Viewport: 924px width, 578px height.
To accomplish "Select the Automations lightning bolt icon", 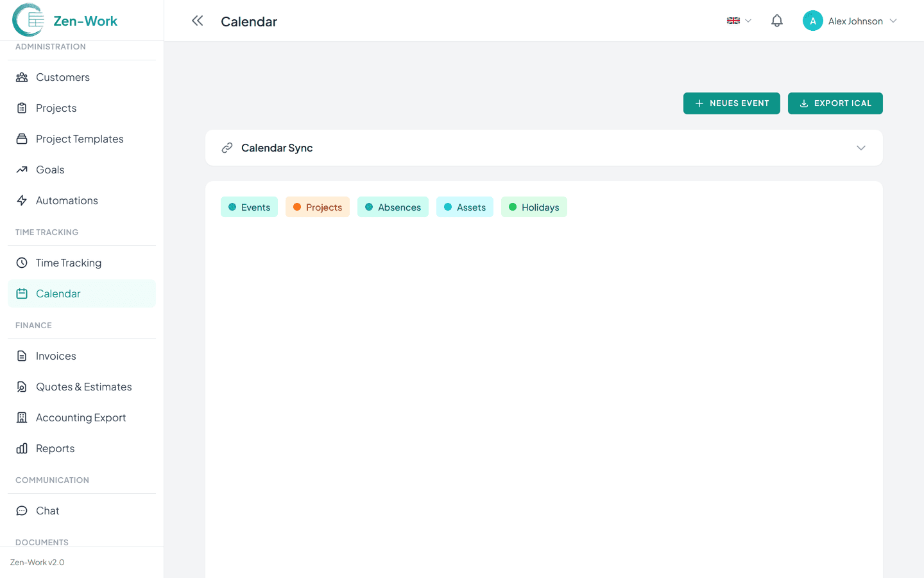I will (22, 200).
